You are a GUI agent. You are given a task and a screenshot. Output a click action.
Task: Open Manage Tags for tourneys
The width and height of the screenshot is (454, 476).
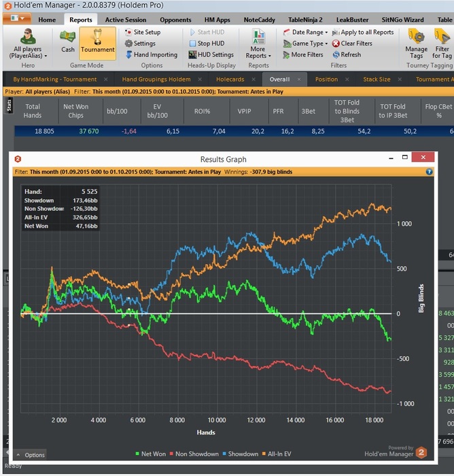click(417, 44)
